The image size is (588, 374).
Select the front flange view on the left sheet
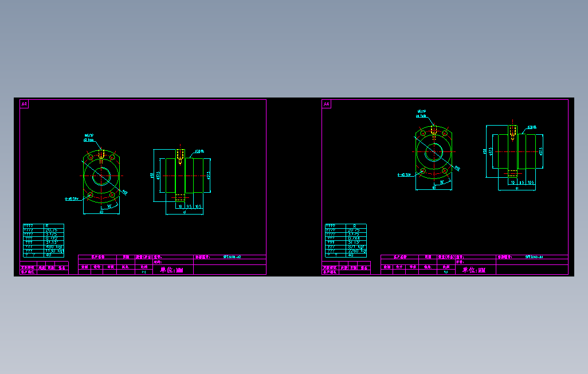(x=101, y=176)
